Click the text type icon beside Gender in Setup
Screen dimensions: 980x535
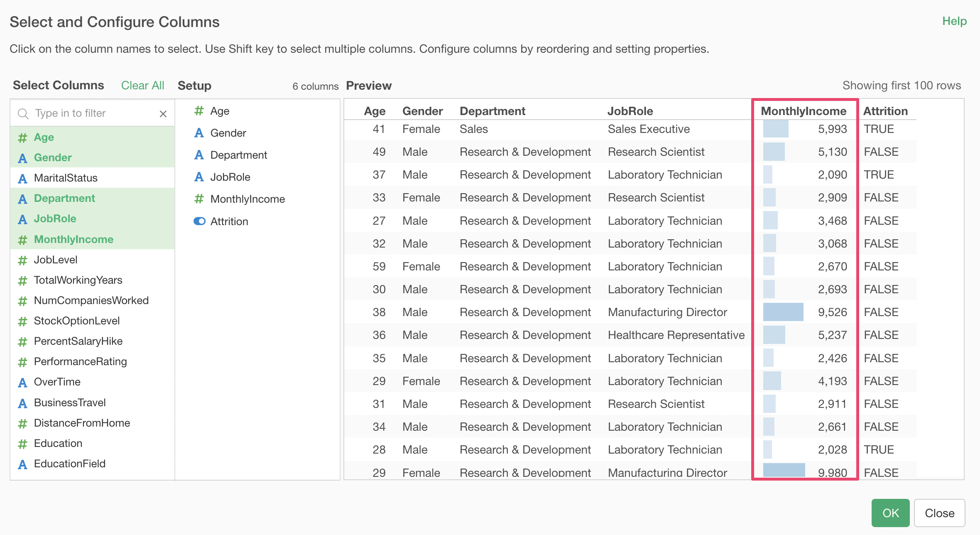[x=199, y=133]
